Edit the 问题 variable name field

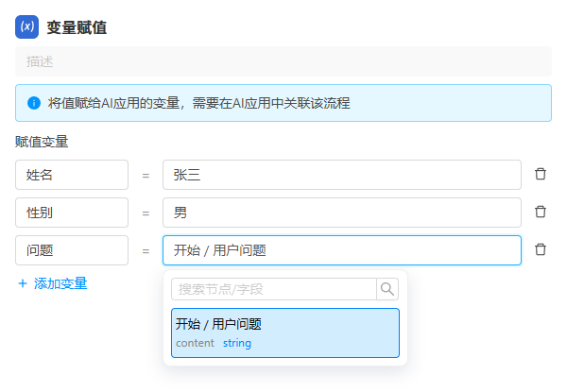click(x=72, y=250)
